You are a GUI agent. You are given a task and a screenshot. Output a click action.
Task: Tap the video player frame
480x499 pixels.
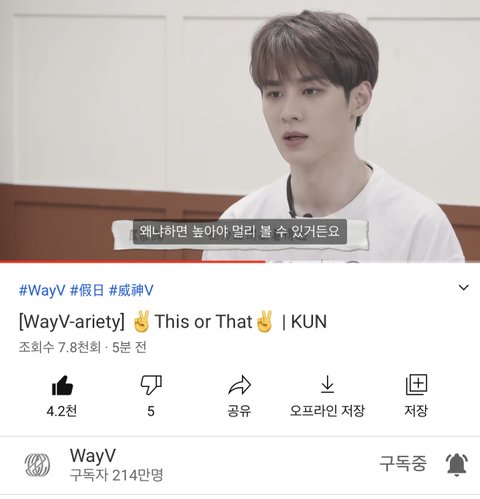(x=240, y=131)
